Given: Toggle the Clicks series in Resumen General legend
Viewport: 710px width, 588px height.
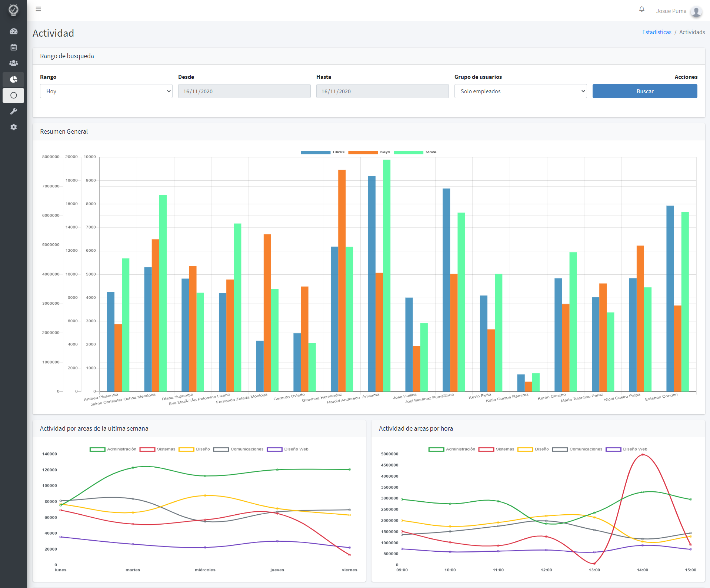Looking at the screenshot, I should [x=322, y=152].
